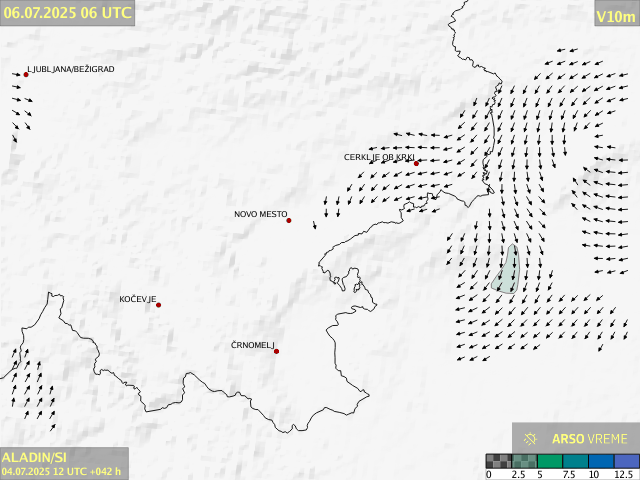Click the legend value 2.5
The image size is (640, 480).
(x=518, y=474)
